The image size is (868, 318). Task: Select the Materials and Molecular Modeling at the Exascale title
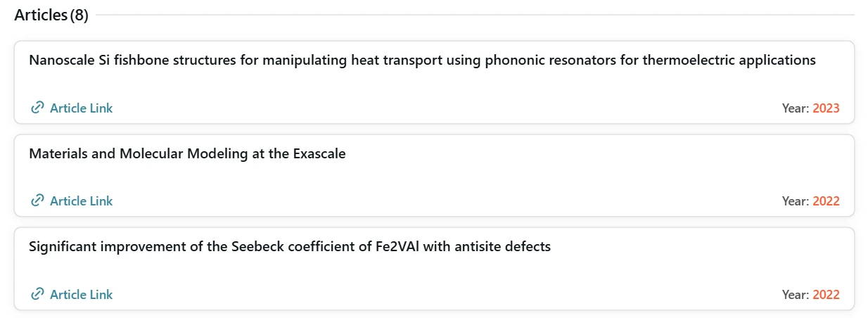[x=187, y=153]
